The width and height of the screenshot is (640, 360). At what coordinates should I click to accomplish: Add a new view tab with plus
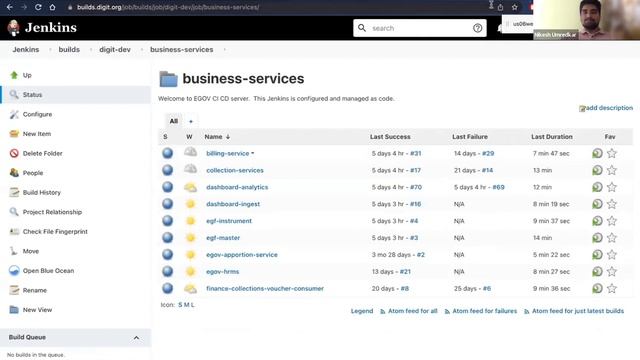191,121
